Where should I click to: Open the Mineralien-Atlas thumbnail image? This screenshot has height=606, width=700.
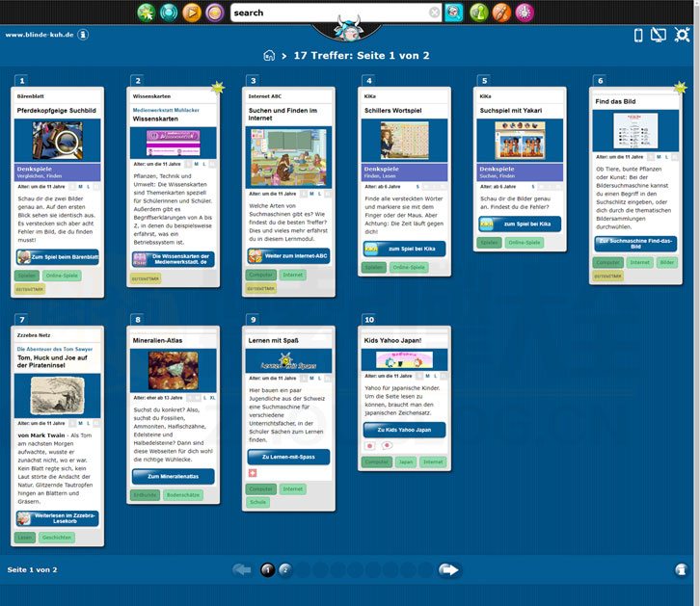point(173,370)
